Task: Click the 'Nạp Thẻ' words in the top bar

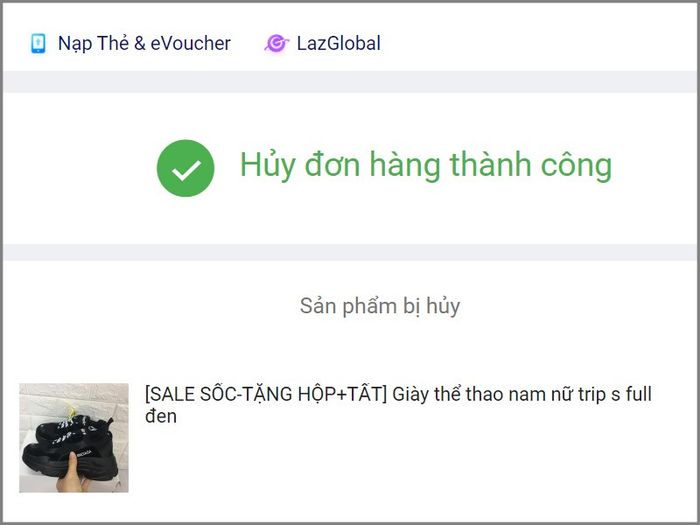Action: pyautogui.click(x=93, y=43)
